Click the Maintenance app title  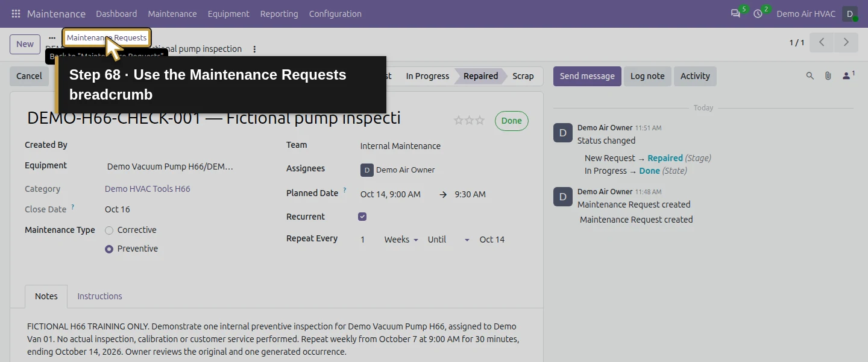56,13
